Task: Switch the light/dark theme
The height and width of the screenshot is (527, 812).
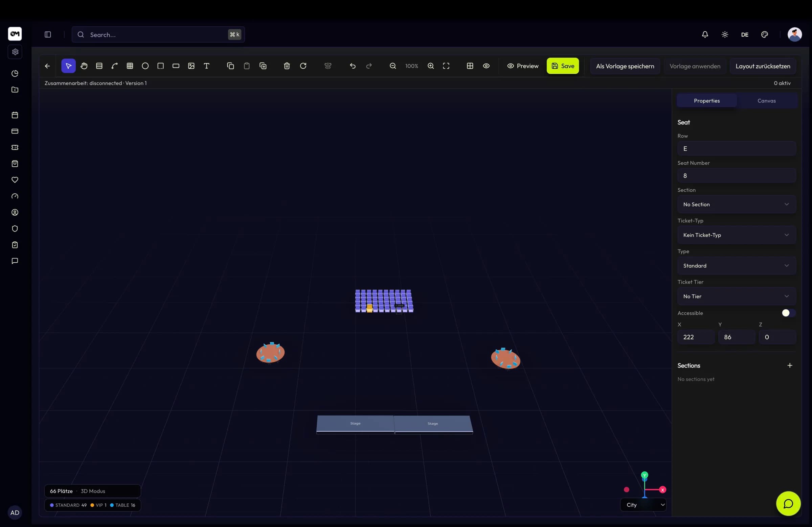Action: tap(725, 34)
